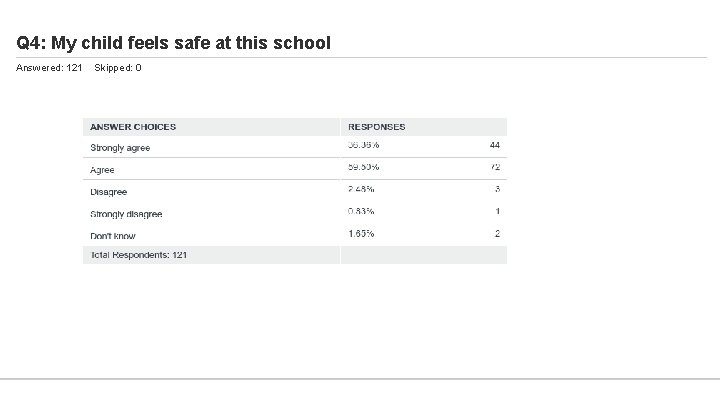
Task: Click the 2.48% percentage for Disagree
Action: [361, 189]
